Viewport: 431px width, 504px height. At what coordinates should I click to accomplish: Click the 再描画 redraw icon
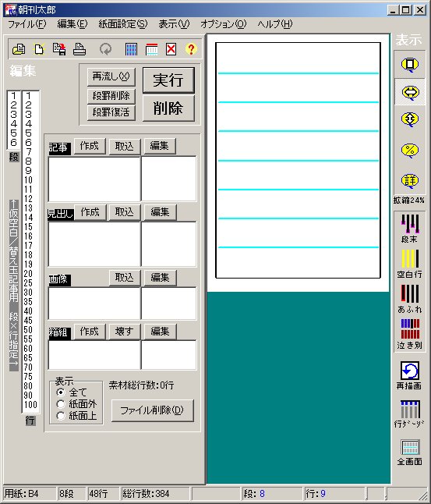409,375
